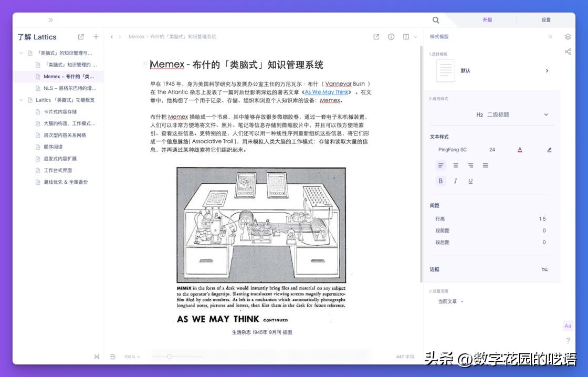Toggle the 边框 border icon
The width and height of the screenshot is (588, 377).
(544, 269)
